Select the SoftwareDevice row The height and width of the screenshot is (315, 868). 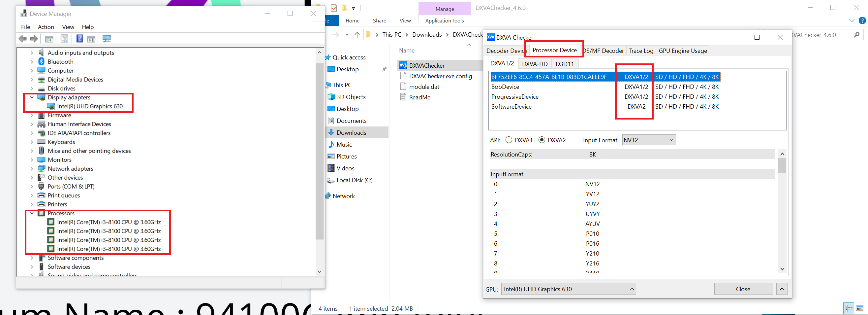(605, 107)
